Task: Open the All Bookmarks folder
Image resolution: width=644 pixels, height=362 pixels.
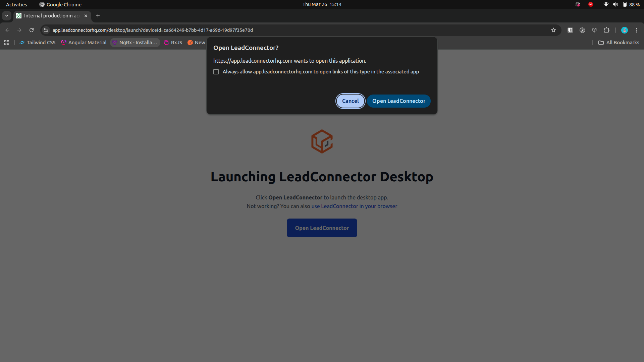Action: 619,43
